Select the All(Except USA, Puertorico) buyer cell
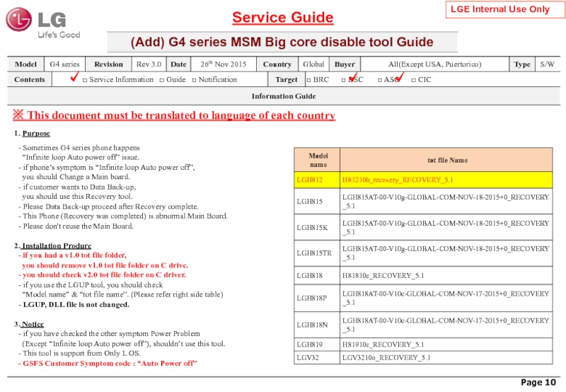 pyautogui.click(x=434, y=64)
